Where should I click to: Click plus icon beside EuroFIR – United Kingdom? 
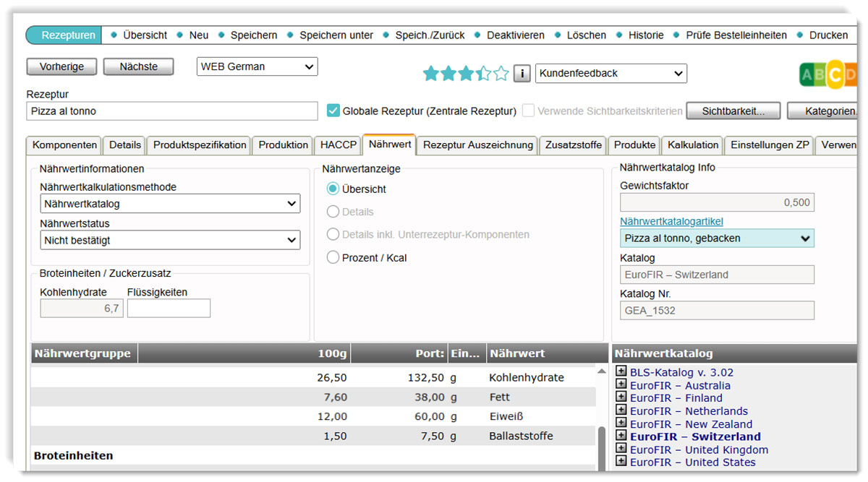621,449
